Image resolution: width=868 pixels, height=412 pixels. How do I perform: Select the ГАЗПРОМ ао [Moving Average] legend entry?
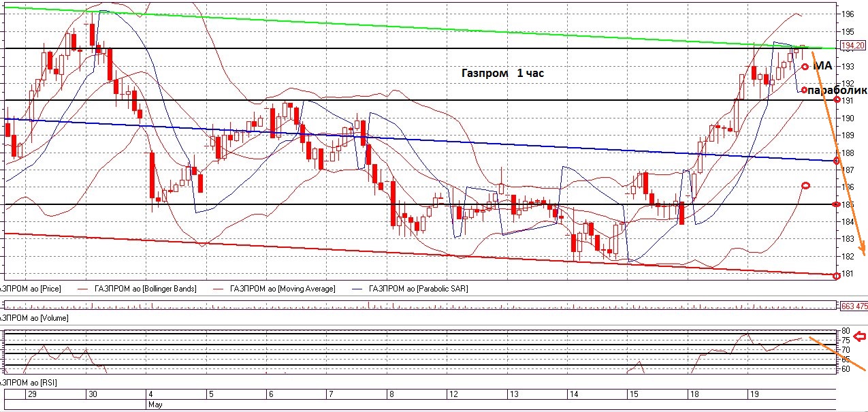click(x=283, y=289)
